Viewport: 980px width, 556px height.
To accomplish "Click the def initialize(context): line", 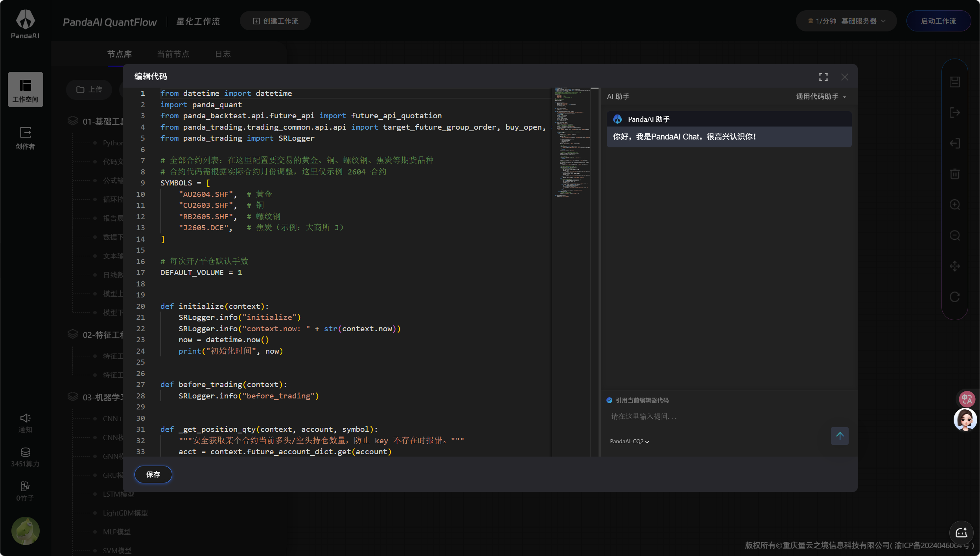I will click(x=214, y=306).
